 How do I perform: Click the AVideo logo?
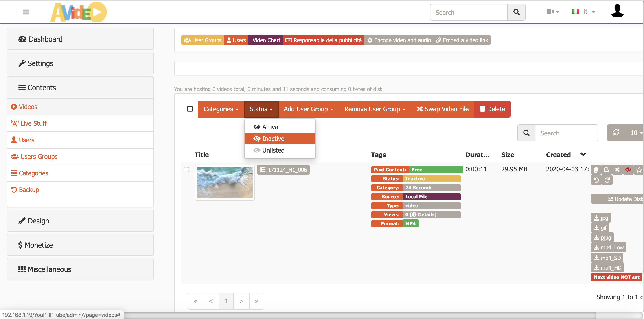79,12
